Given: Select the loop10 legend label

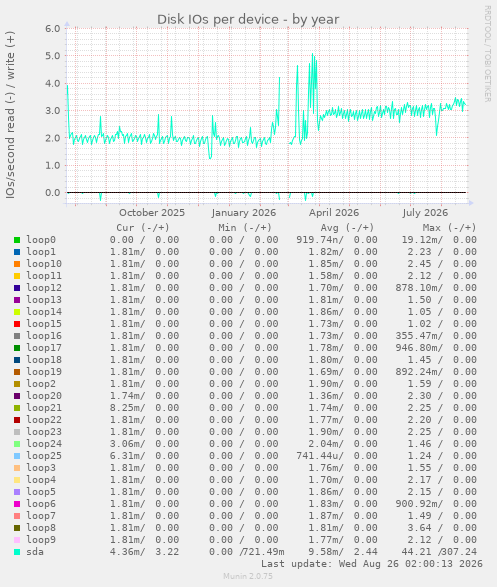Looking at the screenshot, I should point(44,264).
